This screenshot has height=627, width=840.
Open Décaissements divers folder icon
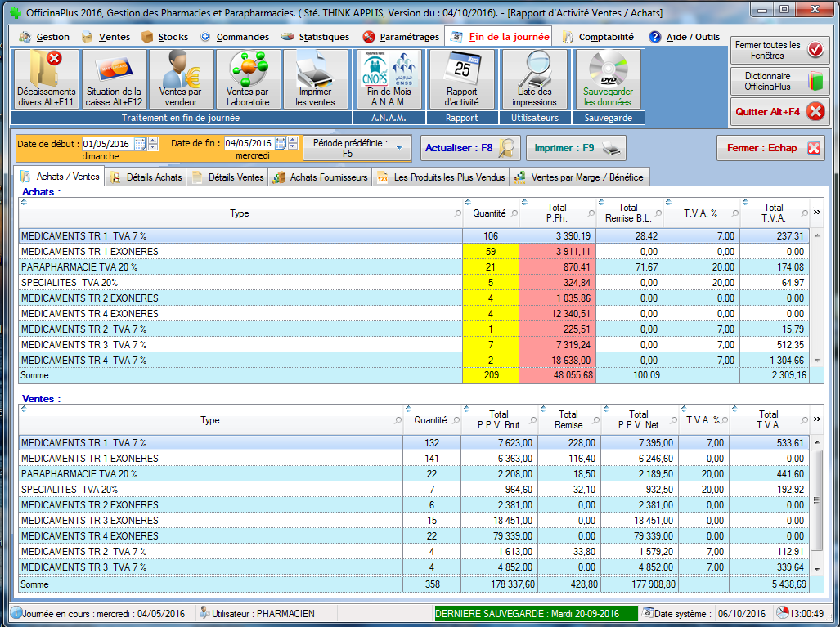click(x=47, y=78)
